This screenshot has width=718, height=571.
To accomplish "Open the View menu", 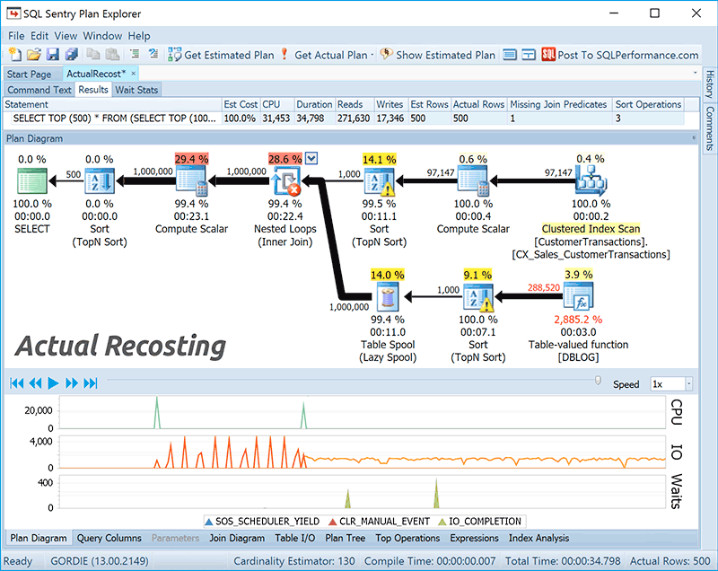I will tap(66, 36).
